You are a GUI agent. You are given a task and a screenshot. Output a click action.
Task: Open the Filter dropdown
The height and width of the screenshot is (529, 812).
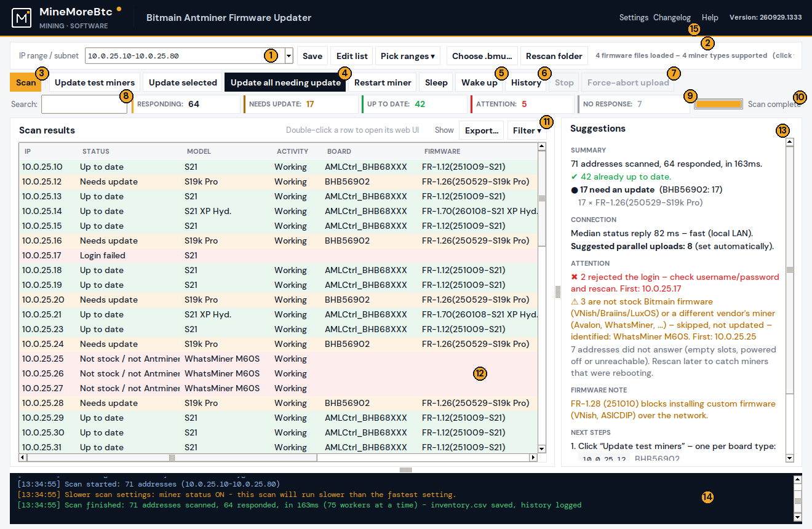coord(527,130)
